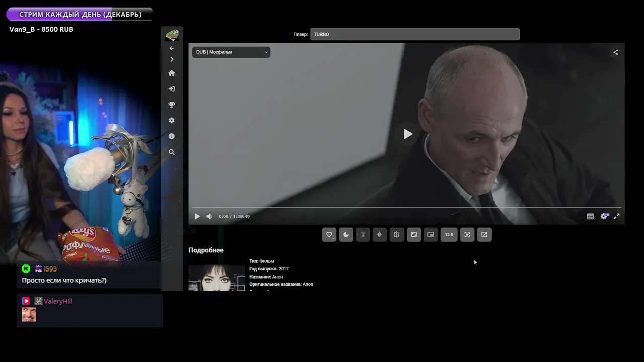Click the small play button in the control bar
This screenshot has height=362, width=644.
(197, 217)
